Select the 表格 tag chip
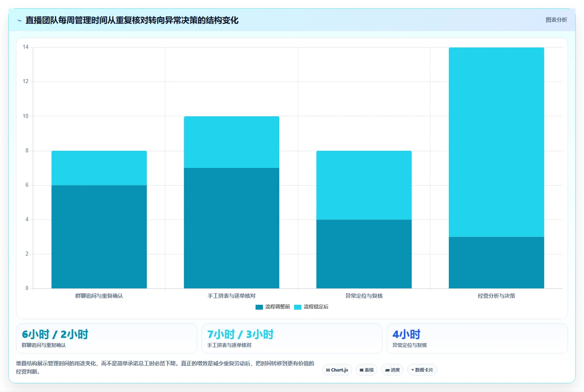The width and height of the screenshot is (584, 392). click(x=367, y=370)
